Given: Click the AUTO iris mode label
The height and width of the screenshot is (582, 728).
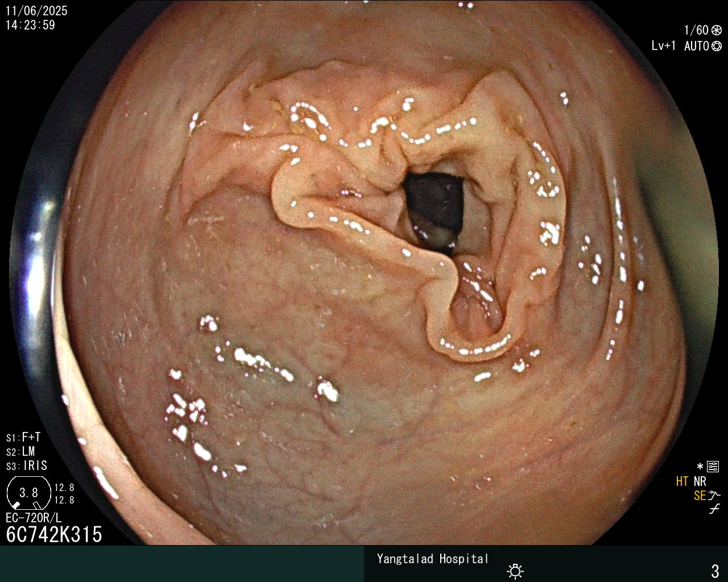Looking at the screenshot, I should [x=697, y=46].
